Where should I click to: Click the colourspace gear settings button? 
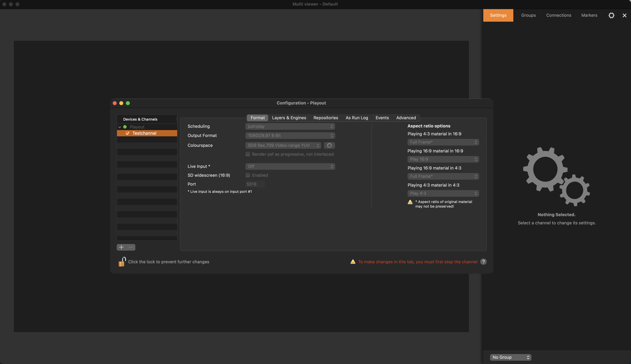click(x=329, y=145)
